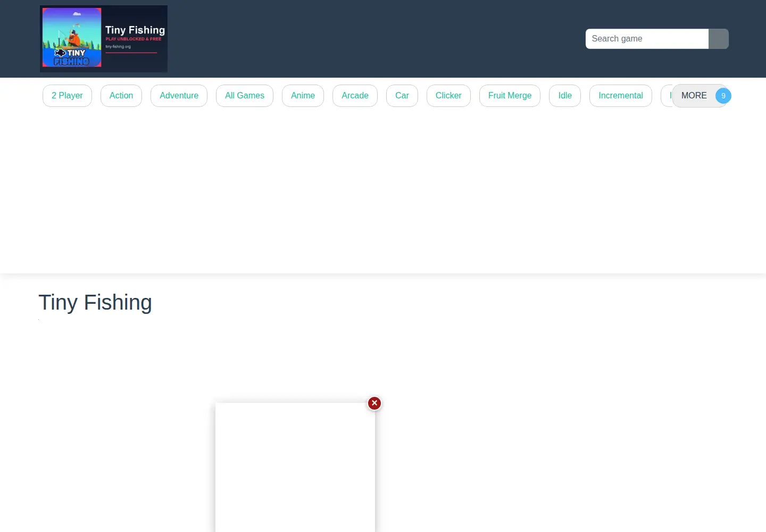This screenshot has width=766, height=532.
Task: Select the Action category
Action: click(x=121, y=96)
